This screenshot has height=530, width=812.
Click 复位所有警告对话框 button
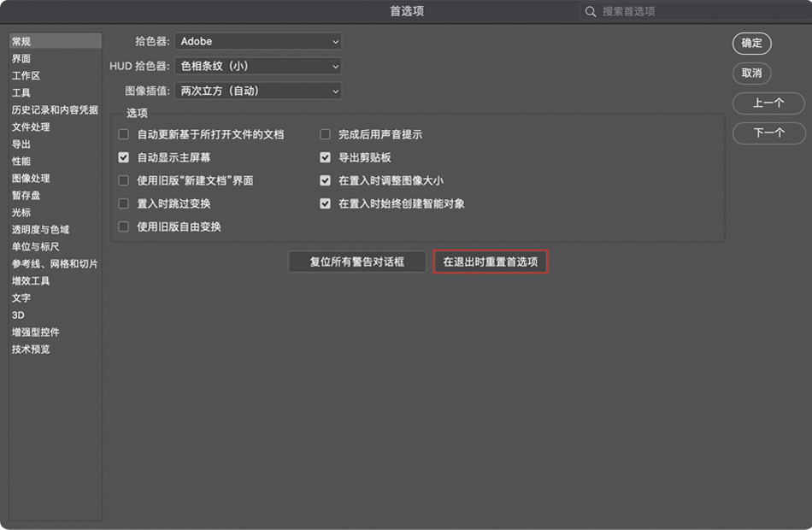[x=357, y=262]
